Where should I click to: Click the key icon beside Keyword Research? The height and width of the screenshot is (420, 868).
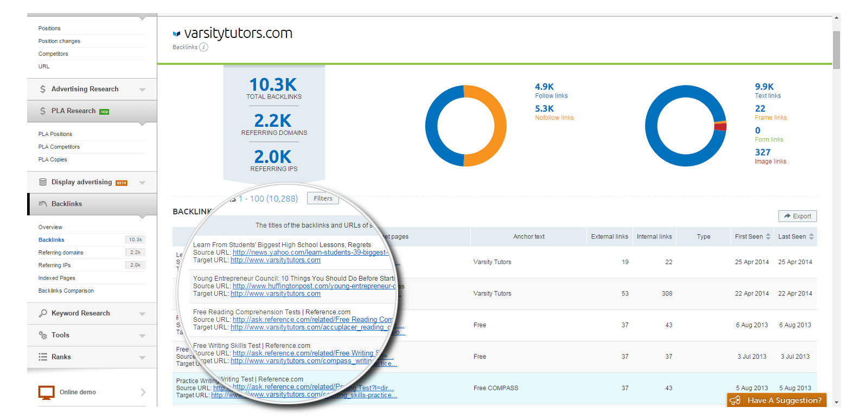tap(43, 313)
